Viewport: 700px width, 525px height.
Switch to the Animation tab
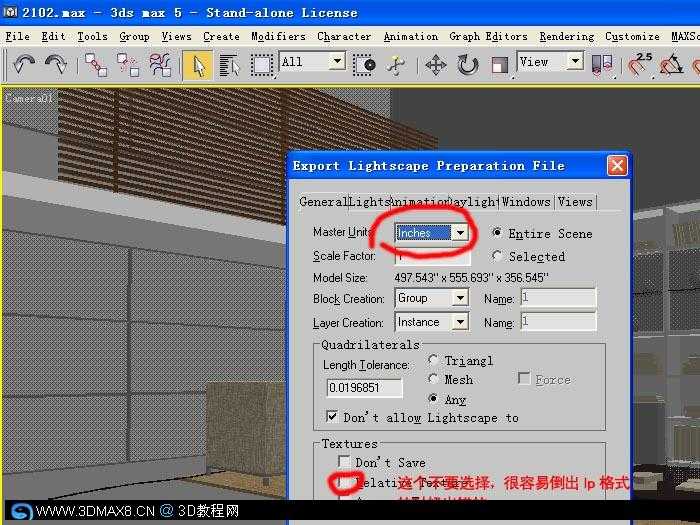coord(420,202)
